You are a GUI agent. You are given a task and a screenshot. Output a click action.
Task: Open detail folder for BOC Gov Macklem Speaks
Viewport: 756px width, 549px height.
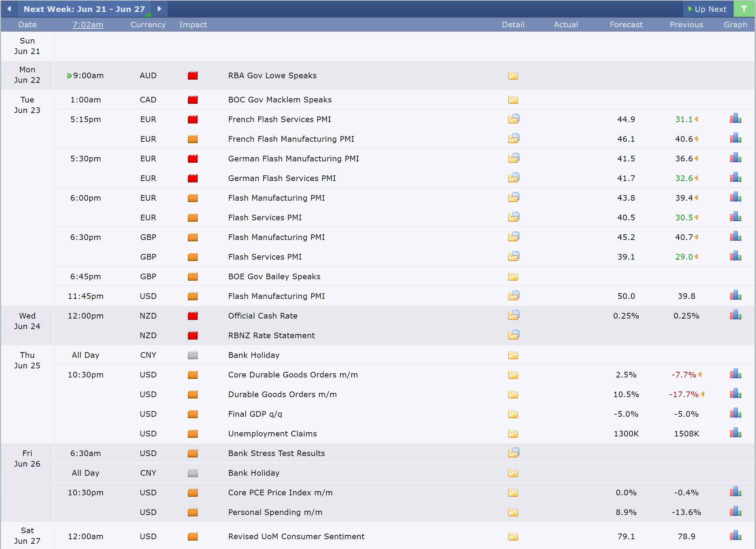coord(513,100)
